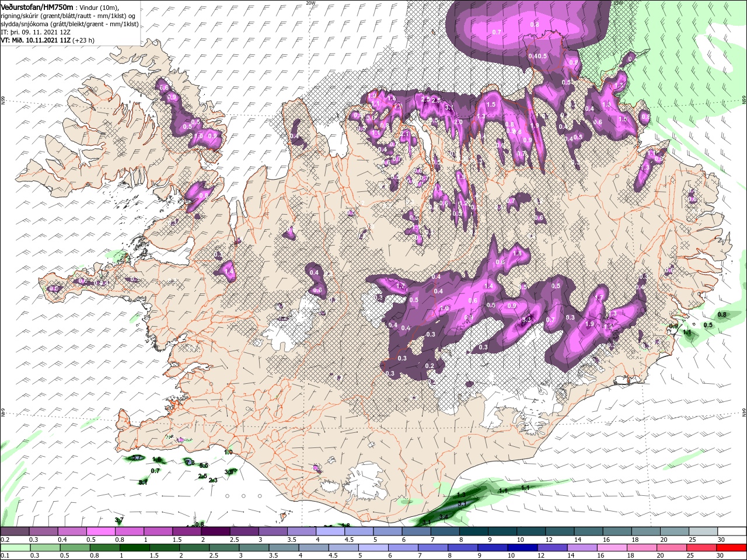Choose the 20 swatch in top legend row
The width and height of the screenshot is (747, 560).
pos(674,531)
